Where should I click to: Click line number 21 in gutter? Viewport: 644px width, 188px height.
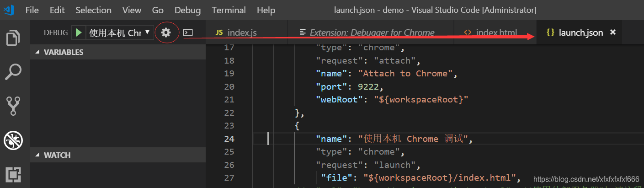coord(229,100)
